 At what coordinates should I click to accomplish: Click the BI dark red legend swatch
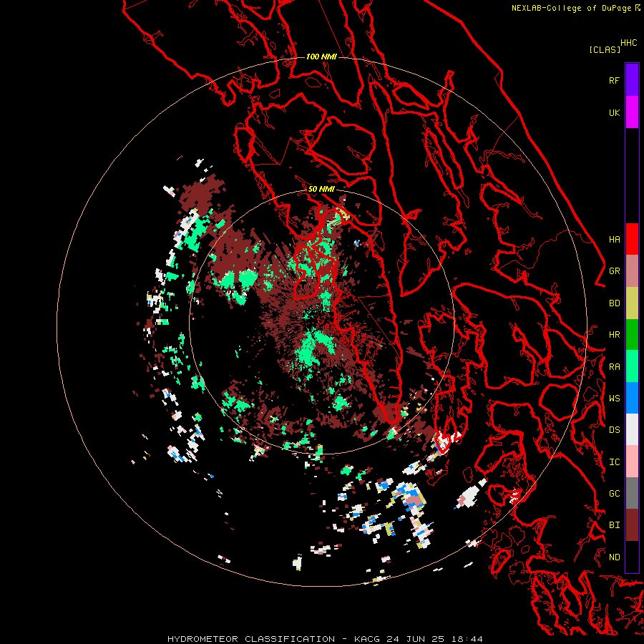632,525
